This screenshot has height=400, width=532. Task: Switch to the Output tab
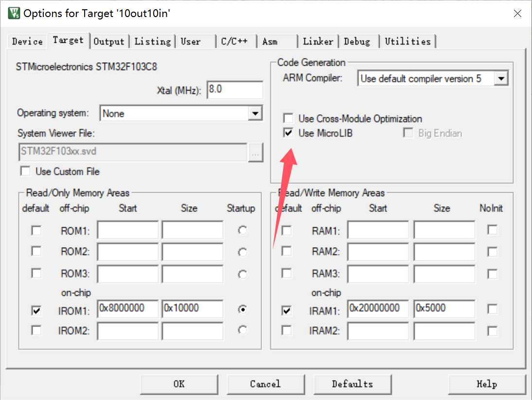[x=109, y=41]
